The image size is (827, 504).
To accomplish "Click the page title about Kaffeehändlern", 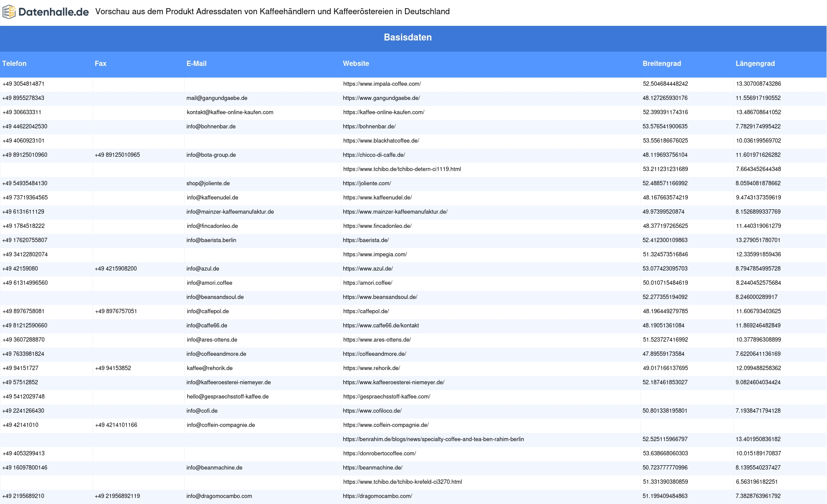I will tap(273, 12).
